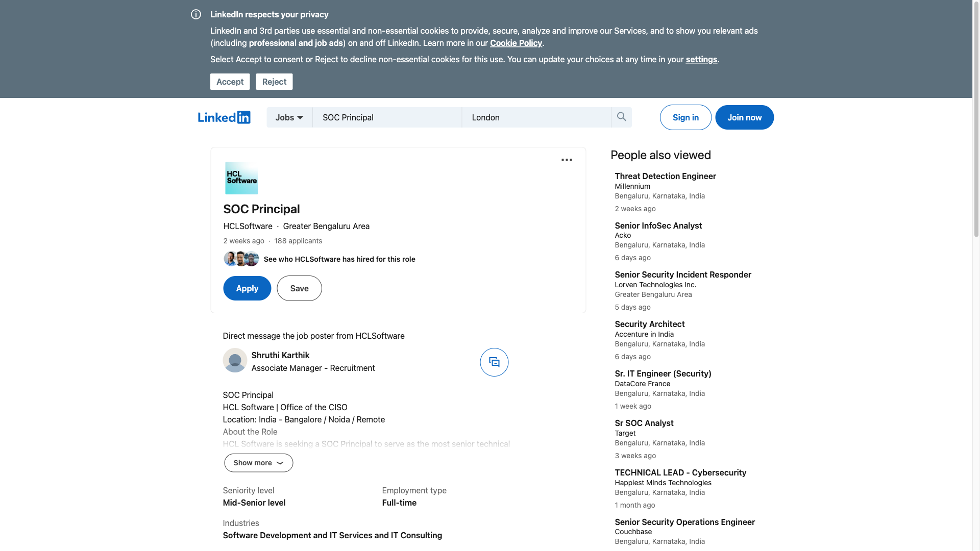Reject non-essential cookies

click(274, 82)
